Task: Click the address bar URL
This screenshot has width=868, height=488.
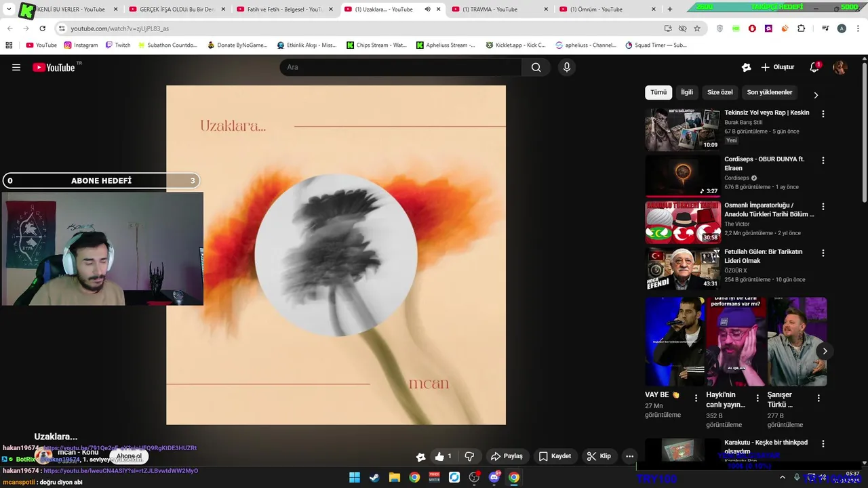Action: 119,28
